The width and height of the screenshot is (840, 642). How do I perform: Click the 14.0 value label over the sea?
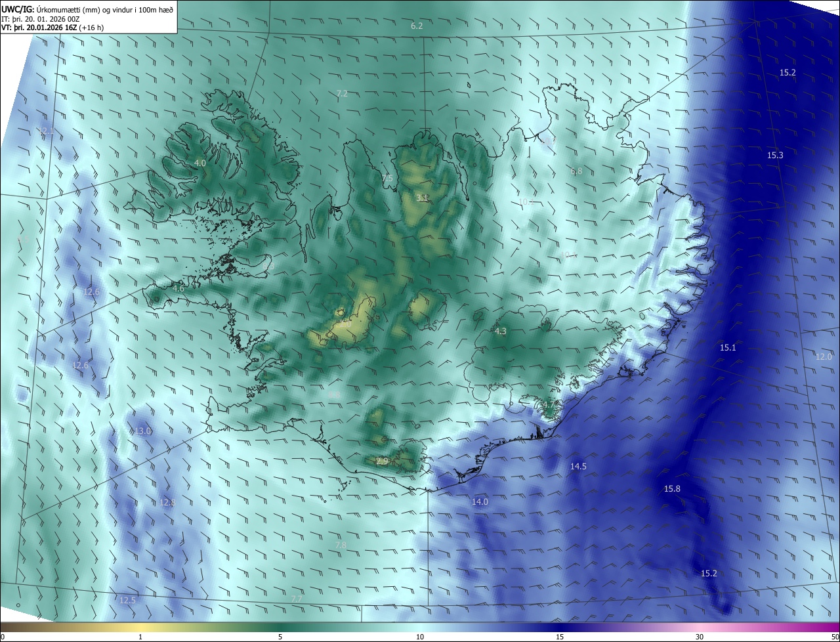click(x=480, y=502)
